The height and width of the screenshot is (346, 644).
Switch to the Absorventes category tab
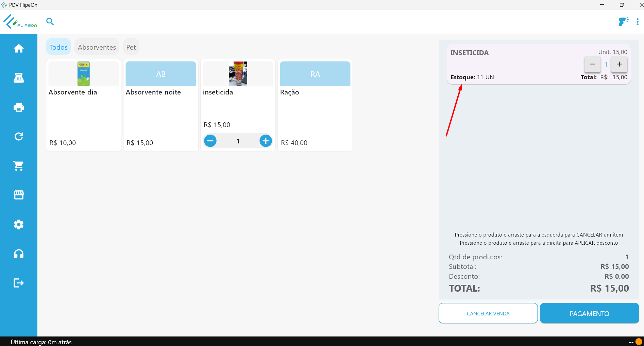[97, 47]
